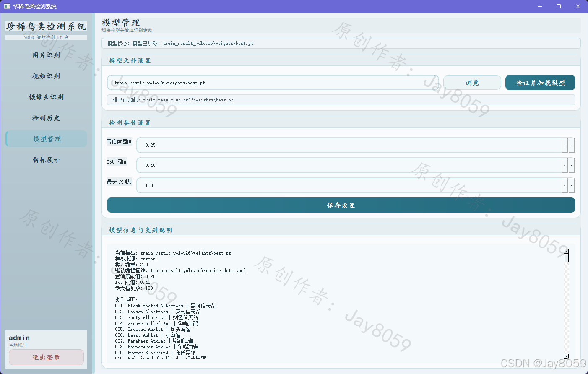Click the 置信度阈值 label
Screen dimensions: 588x374
coord(119,142)
